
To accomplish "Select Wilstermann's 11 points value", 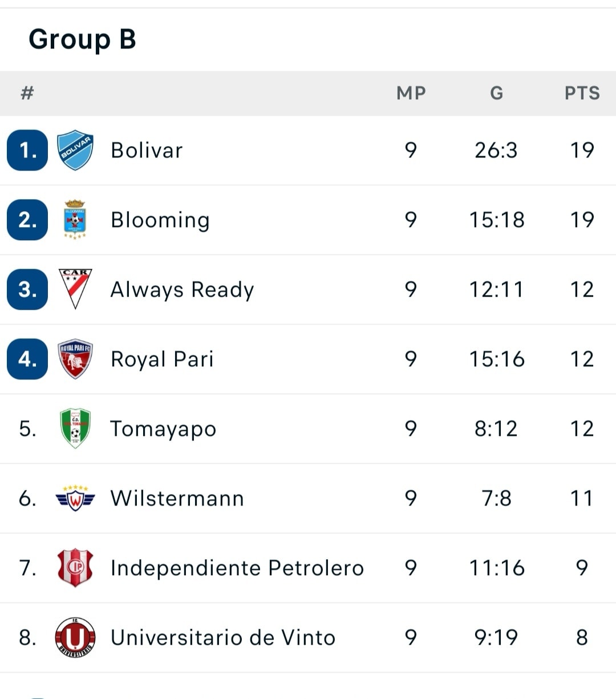I will (582, 498).
